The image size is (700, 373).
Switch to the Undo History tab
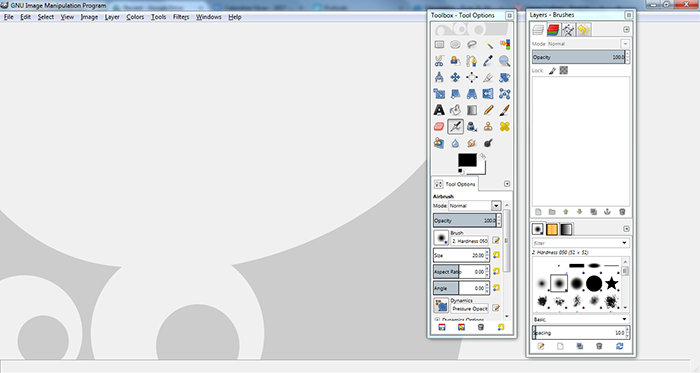pyautogui.click(x=583, y=30)
